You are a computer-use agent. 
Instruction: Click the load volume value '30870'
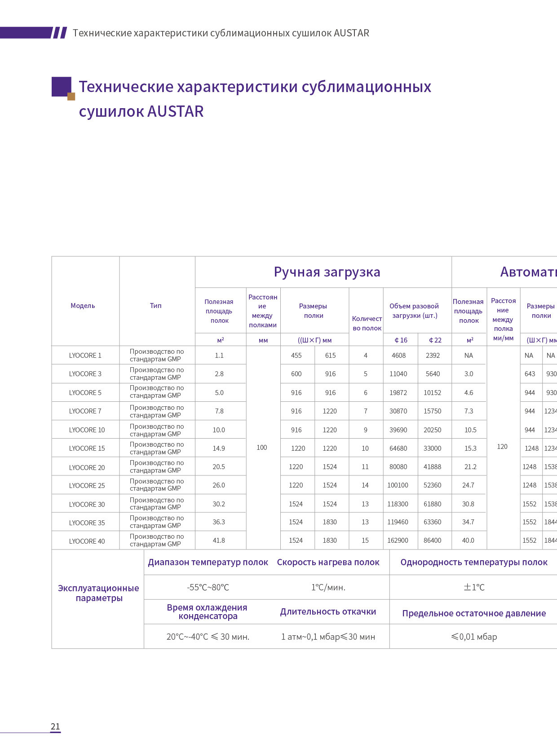pyautogui.click(x=398, y=411)
